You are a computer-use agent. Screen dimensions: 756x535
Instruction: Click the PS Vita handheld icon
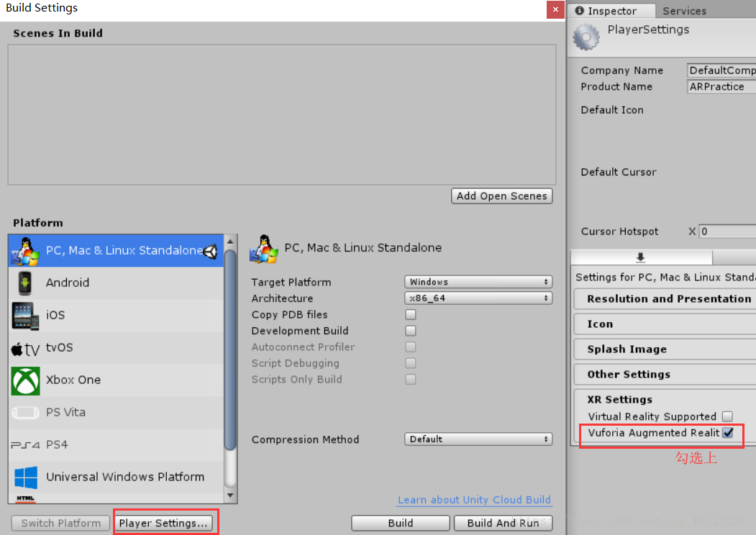point(25,413)
